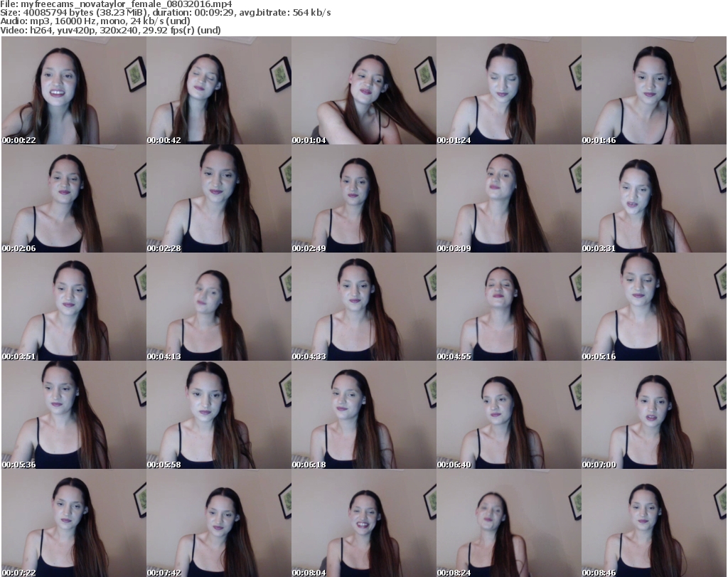Open the 00:07:00 thumbnail
The height and width of the screenshot is (577, 728).
pyautogui.click(x=653, y=415)
